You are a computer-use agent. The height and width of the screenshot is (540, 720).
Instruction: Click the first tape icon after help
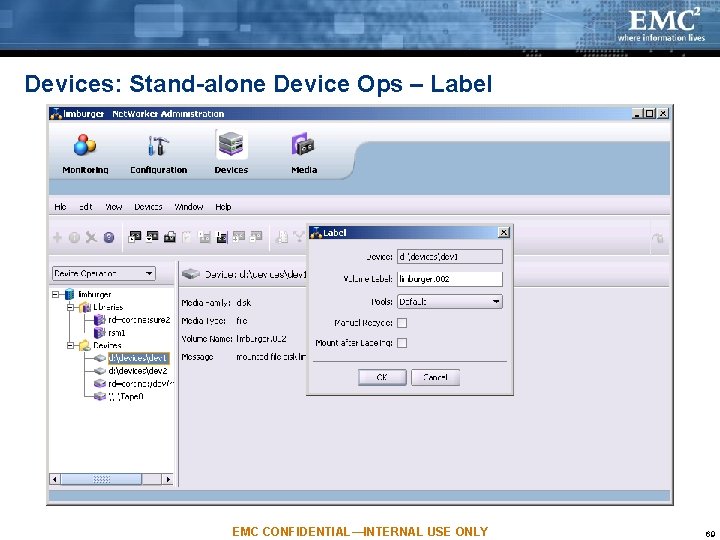coord(135,237)
